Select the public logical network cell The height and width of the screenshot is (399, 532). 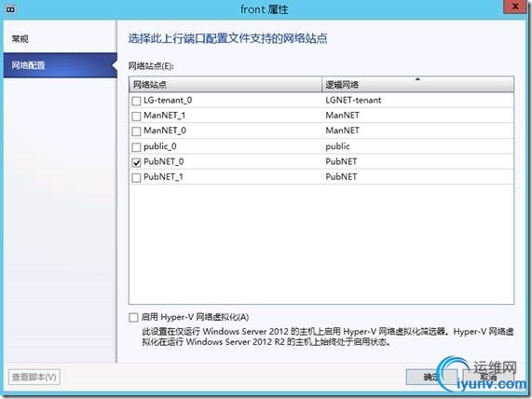pyautogui.click(x=337, y=146)
